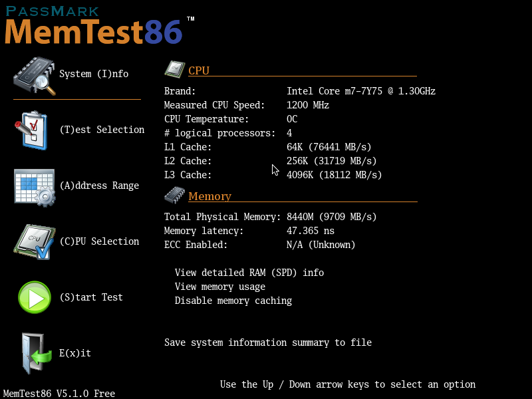Click the Memory section RAM chip icon

coord(175,196)
